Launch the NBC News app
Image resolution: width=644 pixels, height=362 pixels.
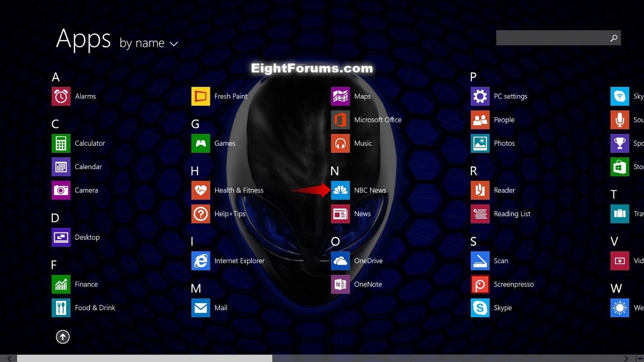(341, 190)
